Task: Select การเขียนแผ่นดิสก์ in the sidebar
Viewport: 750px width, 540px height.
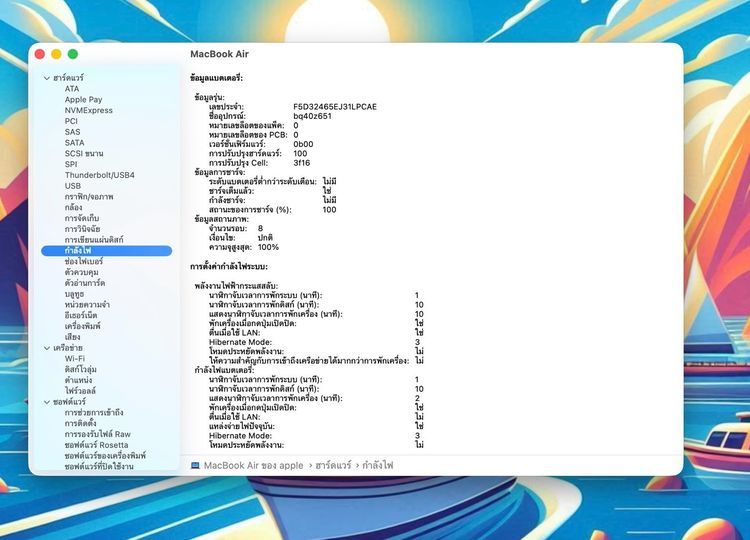Action: click(94, 240)
